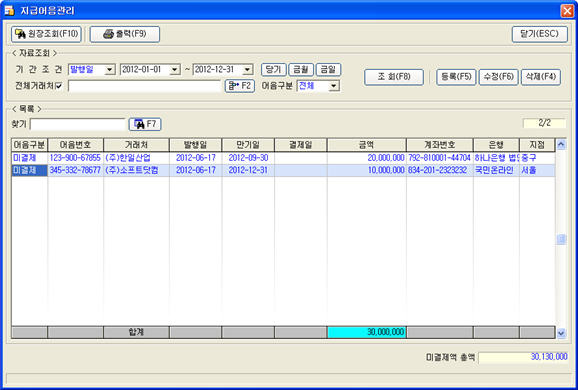Image resolution: width=578 pixels, height=390 pixels.
Task: Click the 당기 period button
Action: 274,70
